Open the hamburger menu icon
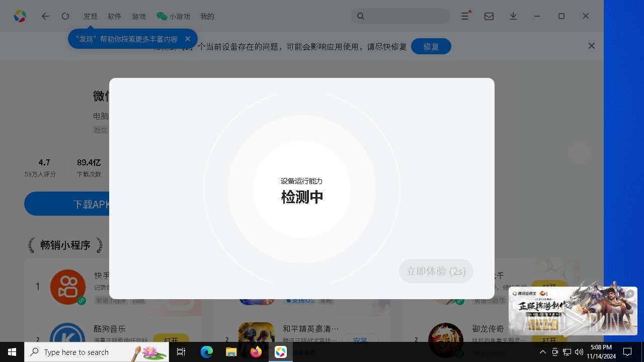Image resolution: width=644 pixels, height=362 pixels. (465, 16)
